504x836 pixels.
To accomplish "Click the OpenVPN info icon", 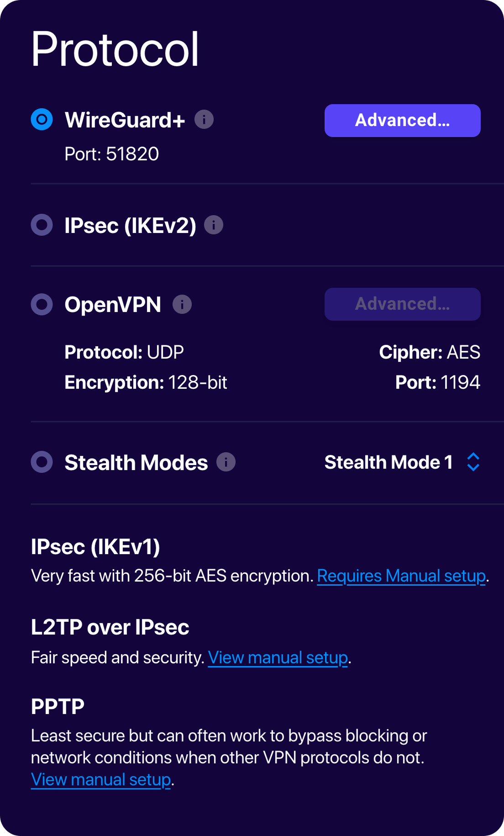I will pyautogui.click(x=182, y=304).
